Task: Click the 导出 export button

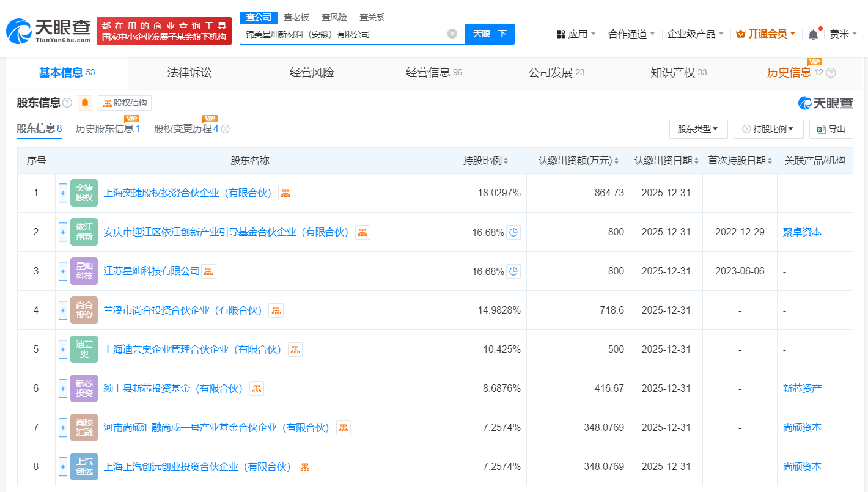Action: [831, 129]
